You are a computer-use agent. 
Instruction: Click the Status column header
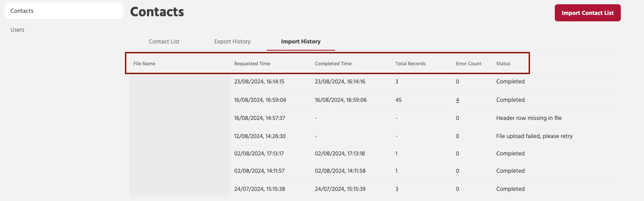tap(503, 64)
